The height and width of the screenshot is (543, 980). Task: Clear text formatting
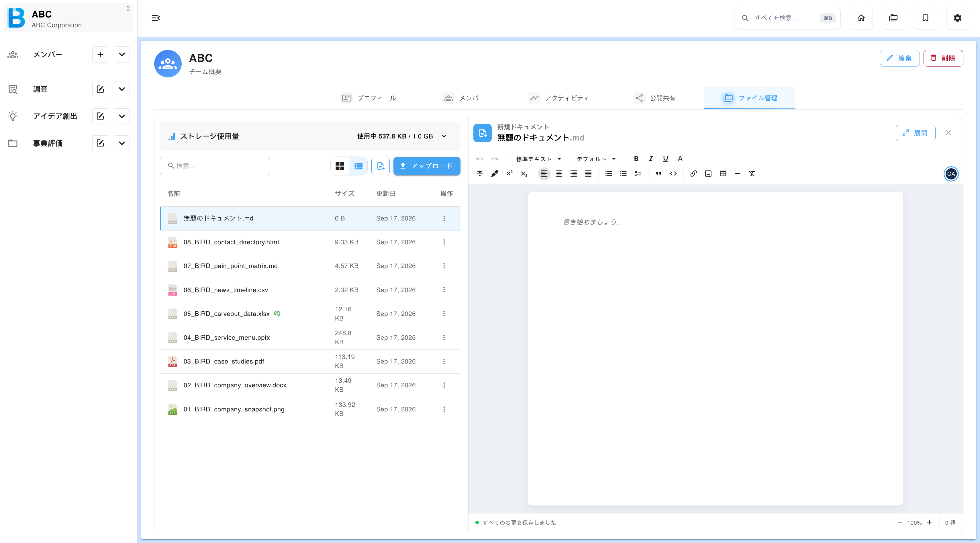click(x=752, y=173)
